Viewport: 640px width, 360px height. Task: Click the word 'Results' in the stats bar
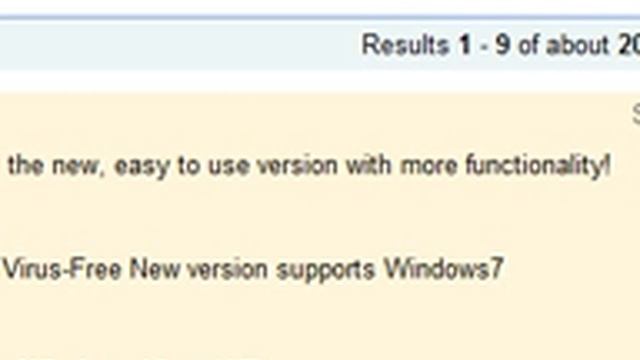[x=405, y=45]
